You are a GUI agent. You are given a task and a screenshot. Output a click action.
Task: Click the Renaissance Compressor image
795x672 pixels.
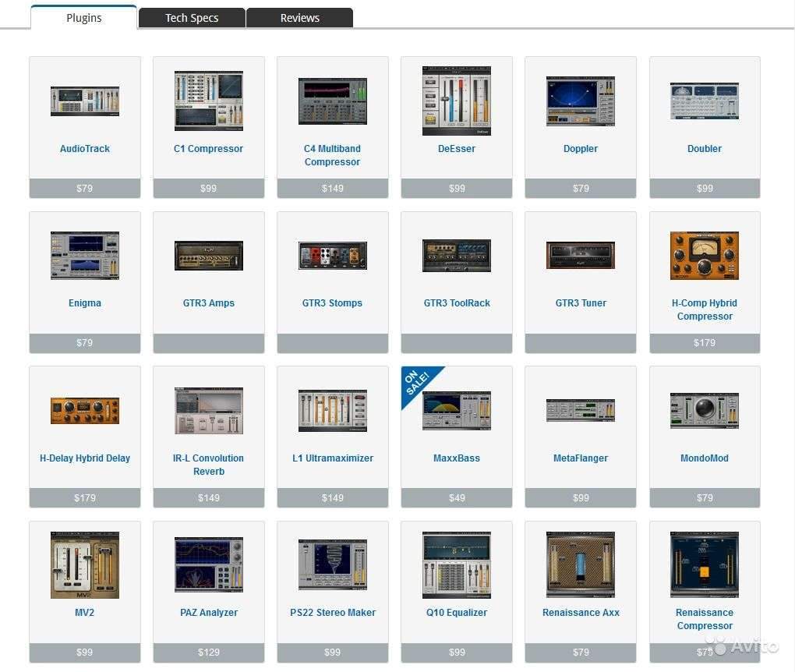pyautogui.click(x=705, y=565)
